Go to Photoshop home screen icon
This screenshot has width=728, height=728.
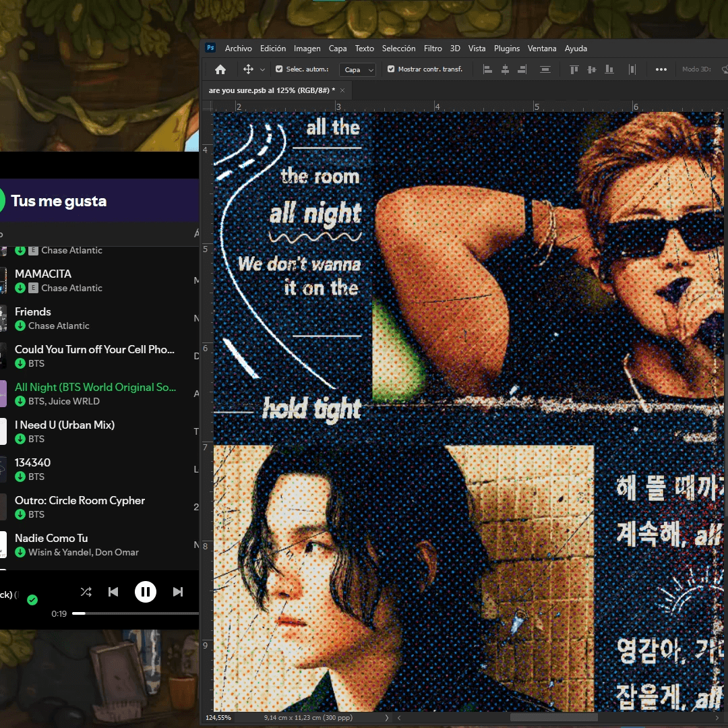(x=220, y=69)
